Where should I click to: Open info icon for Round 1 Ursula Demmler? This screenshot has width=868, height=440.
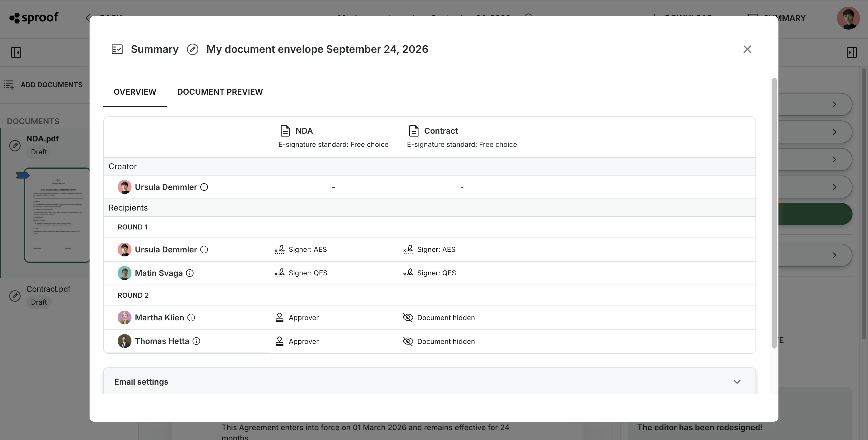click(x=204, y=250)
